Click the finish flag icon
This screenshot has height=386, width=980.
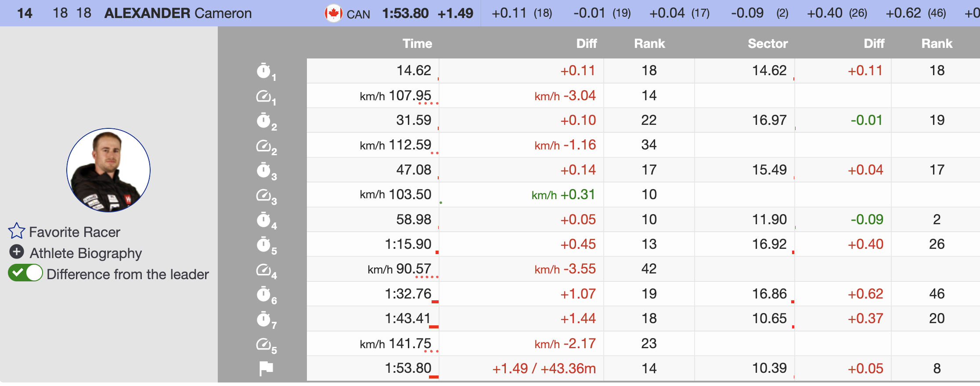tap(266, 368)
